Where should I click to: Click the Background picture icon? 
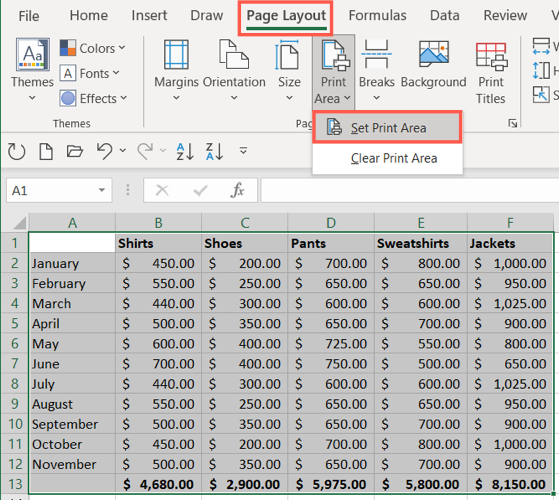pos(434,54)
